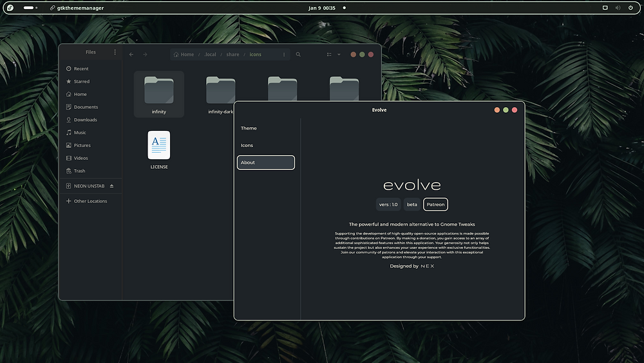Click the NEX designer text
Image resolution: width=644 pixels, height=363 pixels.
[x=428, y=266]
